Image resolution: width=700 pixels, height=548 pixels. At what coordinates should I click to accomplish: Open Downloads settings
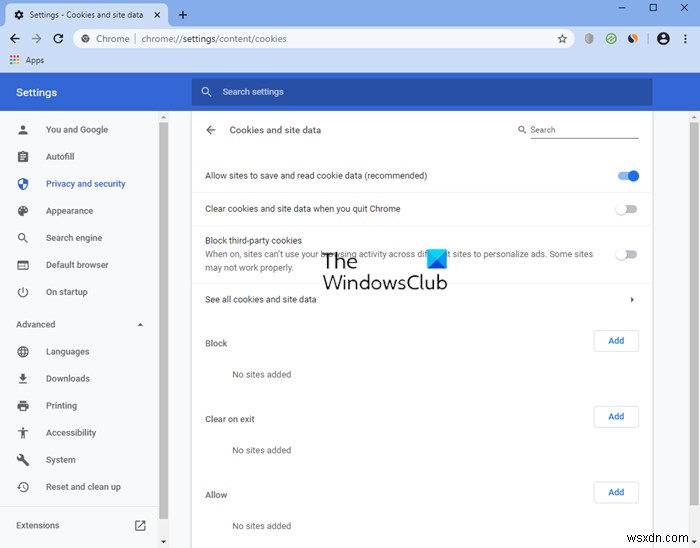click(x=68, y=379)
